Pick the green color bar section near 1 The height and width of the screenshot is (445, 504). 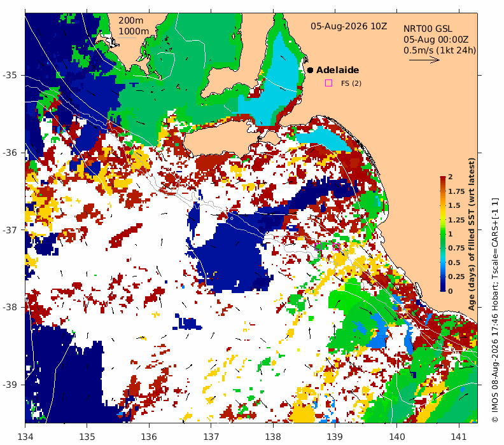(443, 234)
